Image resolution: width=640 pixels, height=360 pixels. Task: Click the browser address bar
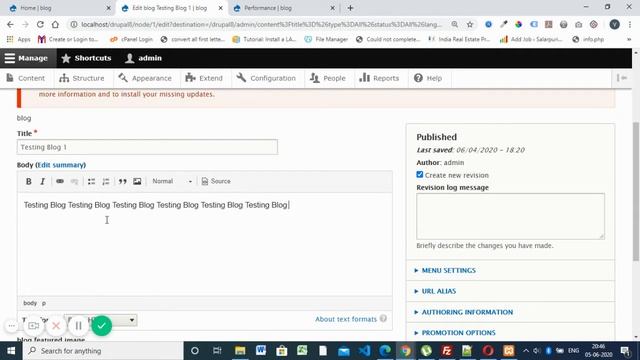coord(261,24)
